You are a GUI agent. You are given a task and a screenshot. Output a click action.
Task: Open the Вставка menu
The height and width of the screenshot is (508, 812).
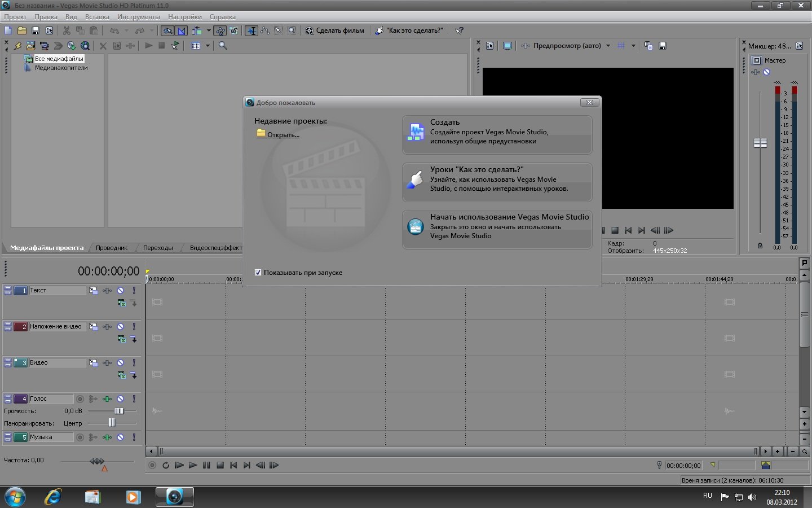tap(97, 17)
